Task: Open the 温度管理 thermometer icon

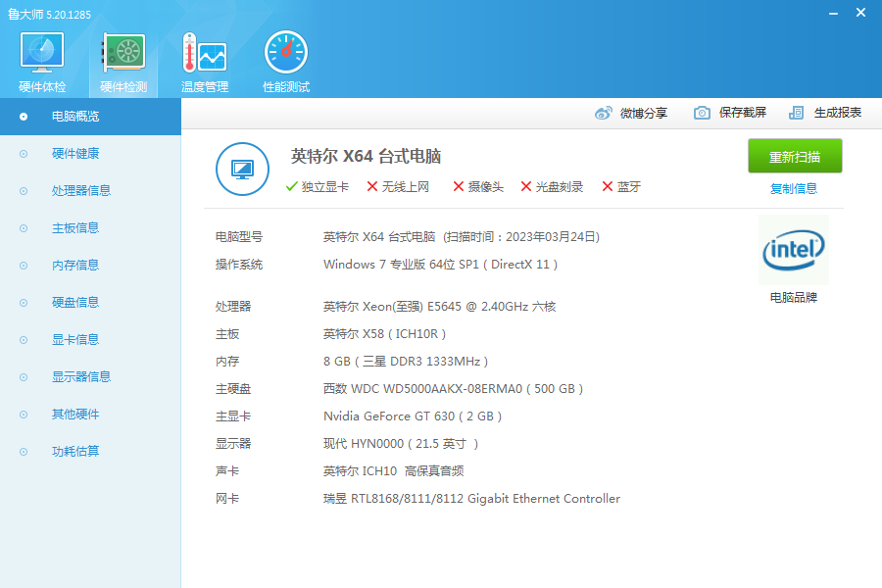Action: [205, 52]
